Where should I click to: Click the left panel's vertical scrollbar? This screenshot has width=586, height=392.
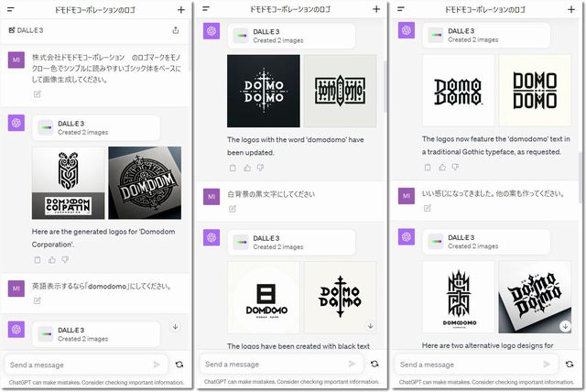click(x=190, y=45)
